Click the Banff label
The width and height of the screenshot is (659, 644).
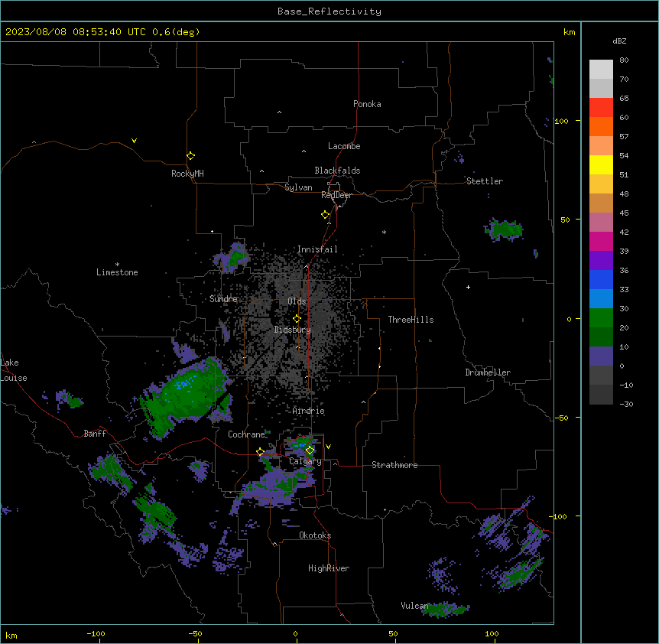(95, 434)
